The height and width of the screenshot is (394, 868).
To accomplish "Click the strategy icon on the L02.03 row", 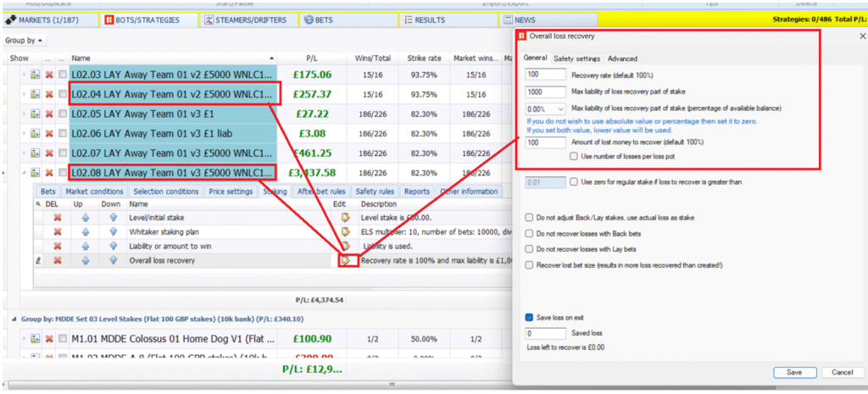I will pyautogui.click(x=35, y=75).
